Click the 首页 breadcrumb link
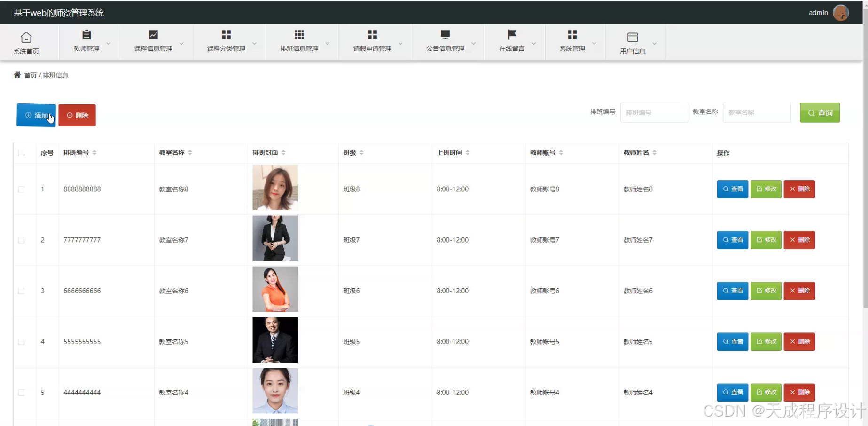 [x=30, y=75]
